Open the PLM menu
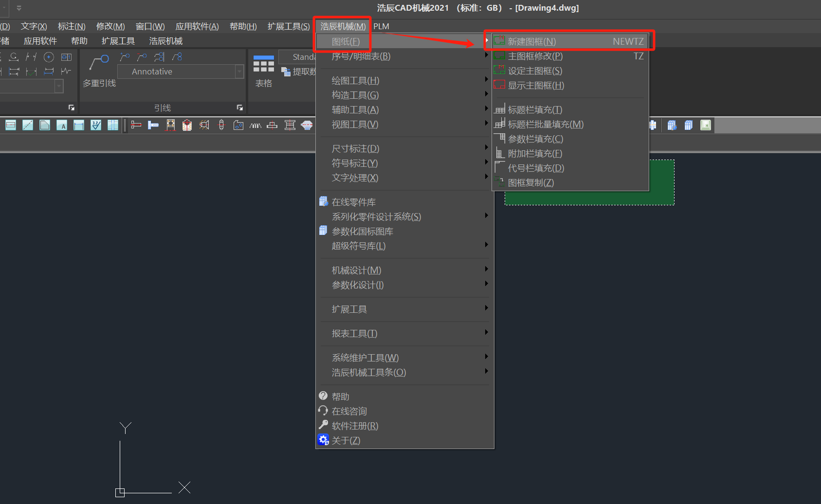821x504 pixels. (381, 26)
